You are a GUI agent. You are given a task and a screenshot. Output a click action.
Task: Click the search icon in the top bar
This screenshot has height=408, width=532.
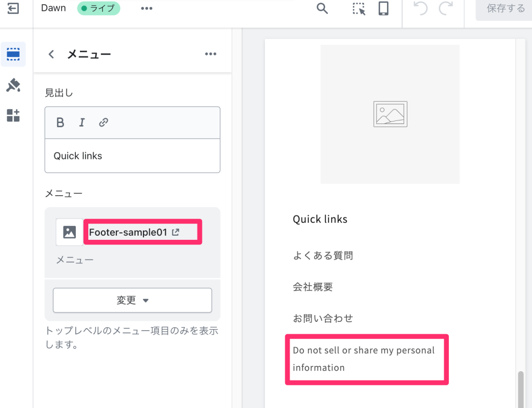coord(322,9)
